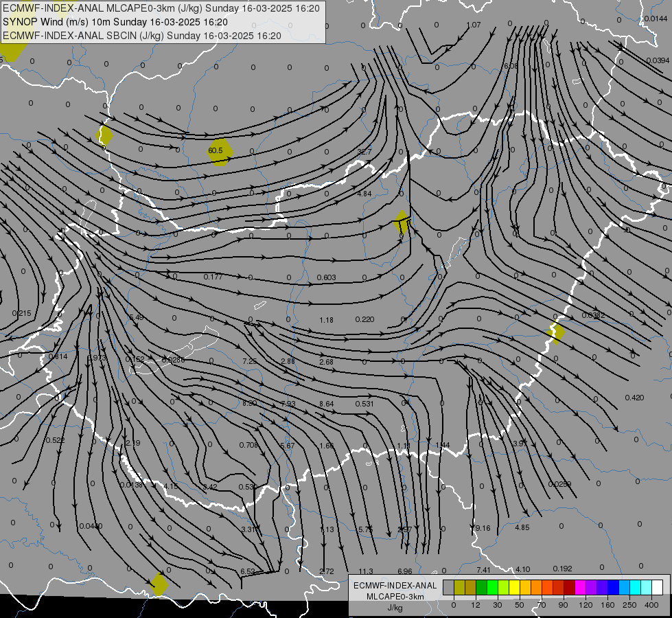
Task: Click the map value 3.31
Action: [x=248, y=529]
